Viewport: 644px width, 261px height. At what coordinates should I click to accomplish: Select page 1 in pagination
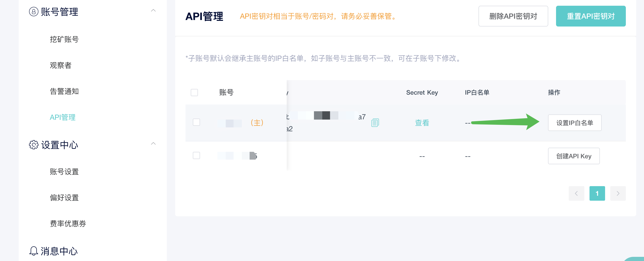click(x=597, y=193)
